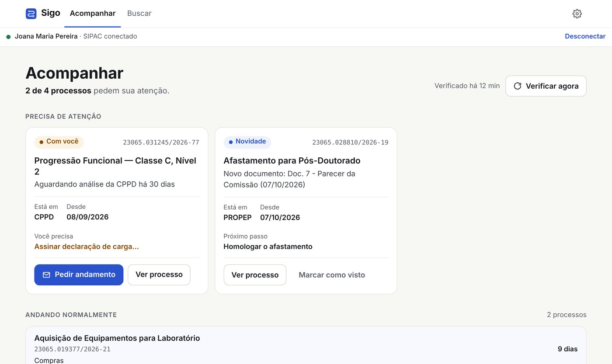Click the "Sigo" app name
Image resolution: width=612 pixels, height=364 pixels.
tap(51, 13)
